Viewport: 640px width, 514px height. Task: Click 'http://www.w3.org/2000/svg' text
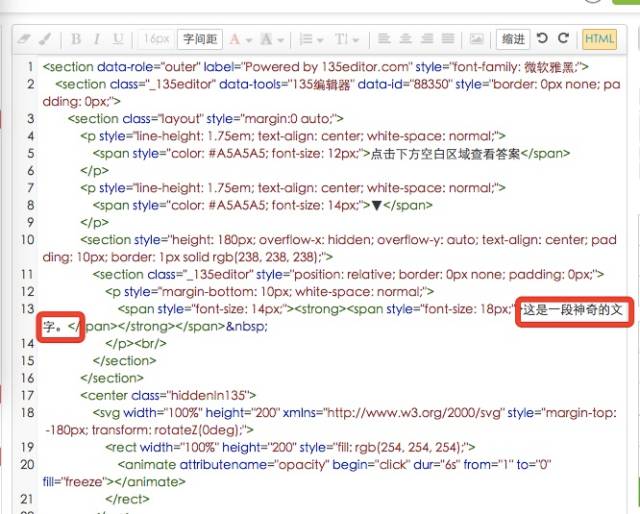[414, 413]
